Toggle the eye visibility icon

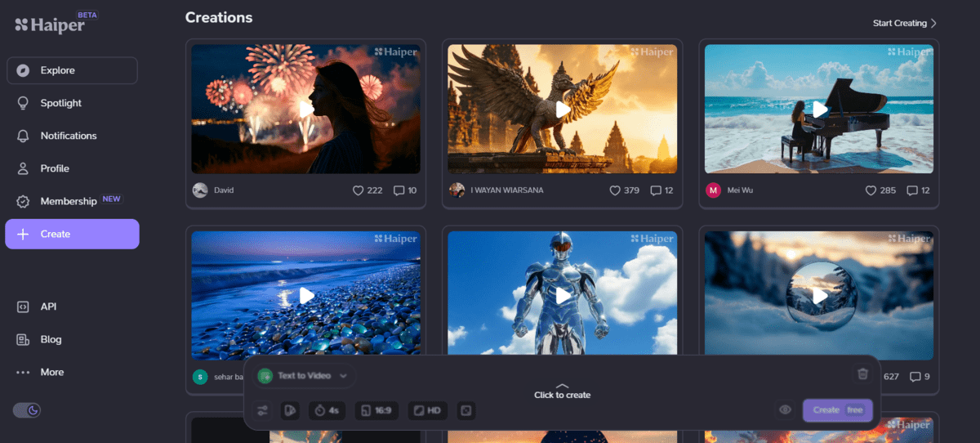(x=785, y=410)
